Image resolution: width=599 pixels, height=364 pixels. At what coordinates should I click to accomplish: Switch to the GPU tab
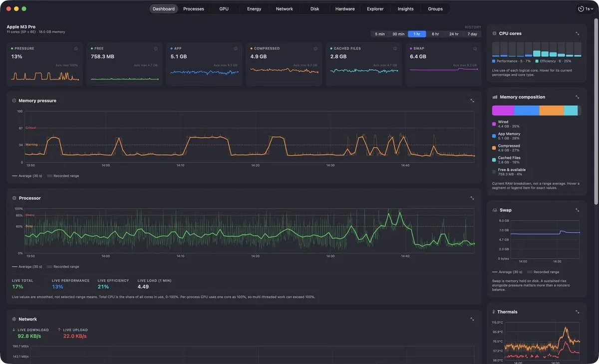pos(224,9)
